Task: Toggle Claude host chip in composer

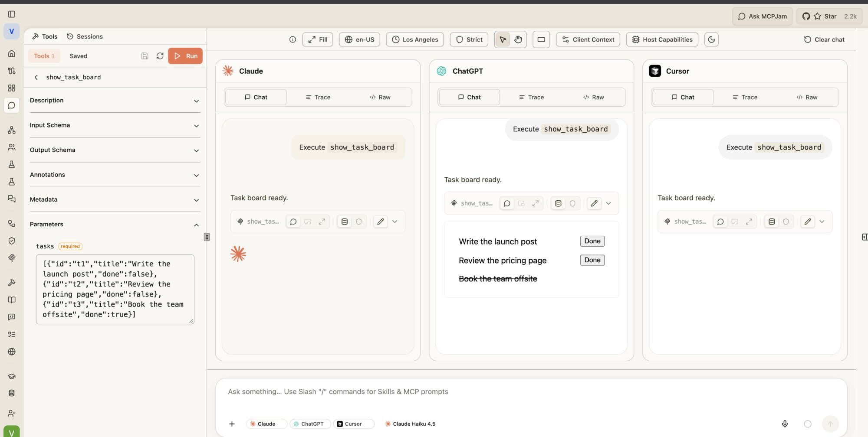Action: tap(266, 424)
